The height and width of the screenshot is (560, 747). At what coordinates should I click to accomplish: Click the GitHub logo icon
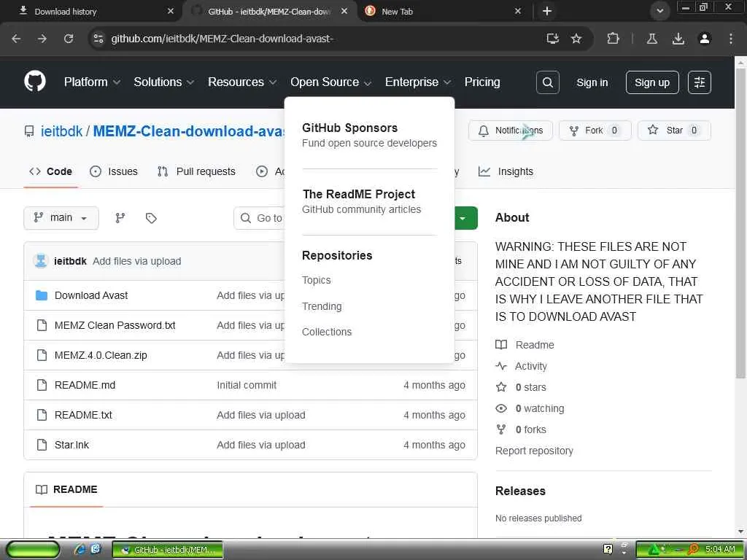coord(35,82)
